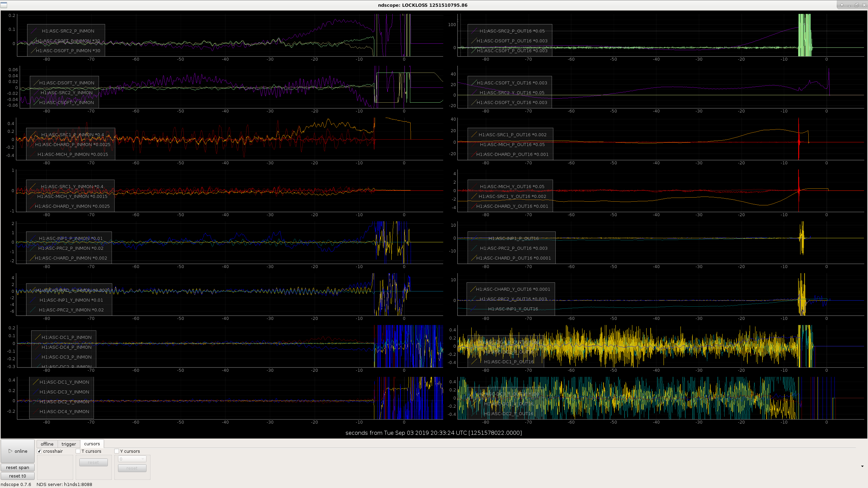868x488 pixels.
Task: Click the blue line sample beside H1:ASC-INP1_Y_INMON
Action: coord(33,300)
